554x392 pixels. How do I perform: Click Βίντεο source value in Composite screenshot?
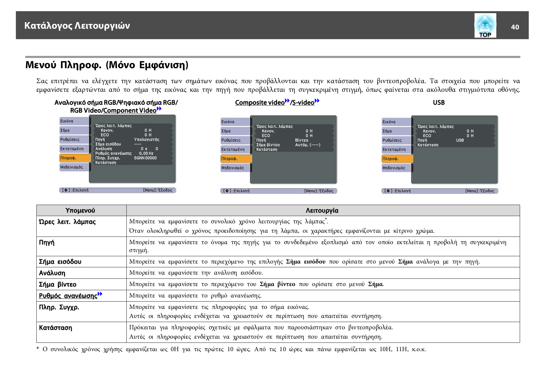302,140
